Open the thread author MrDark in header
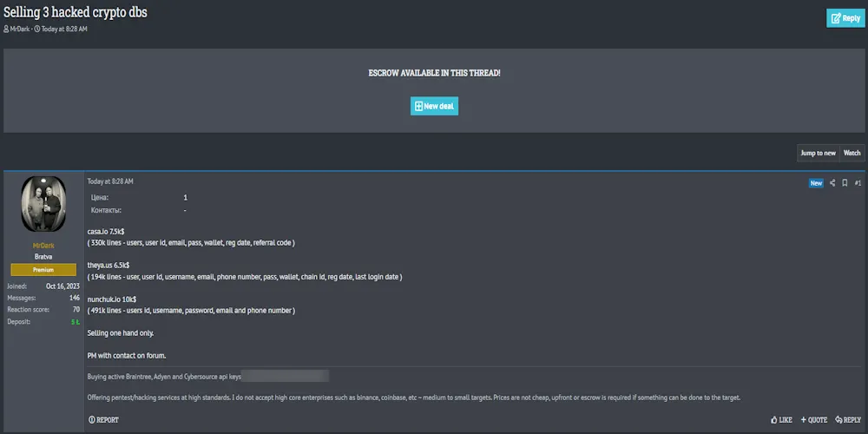 19,29
